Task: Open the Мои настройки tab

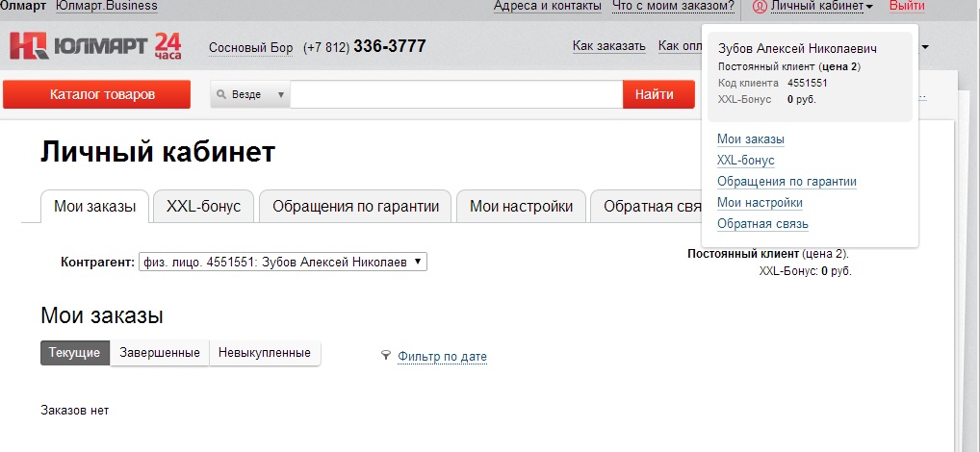Action: (521, 206)
